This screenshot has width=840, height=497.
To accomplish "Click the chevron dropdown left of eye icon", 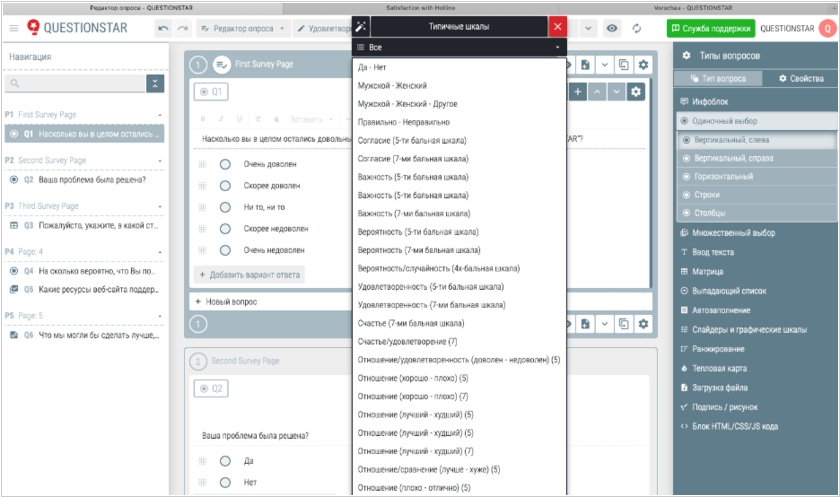I will pyautogui.click(x=588, y=28).
